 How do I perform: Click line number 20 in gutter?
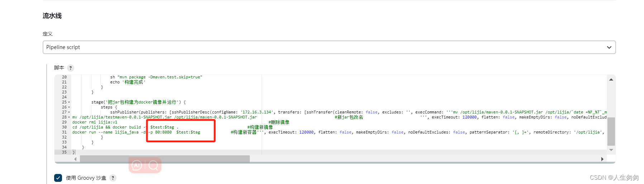click(x=64, y=77)
